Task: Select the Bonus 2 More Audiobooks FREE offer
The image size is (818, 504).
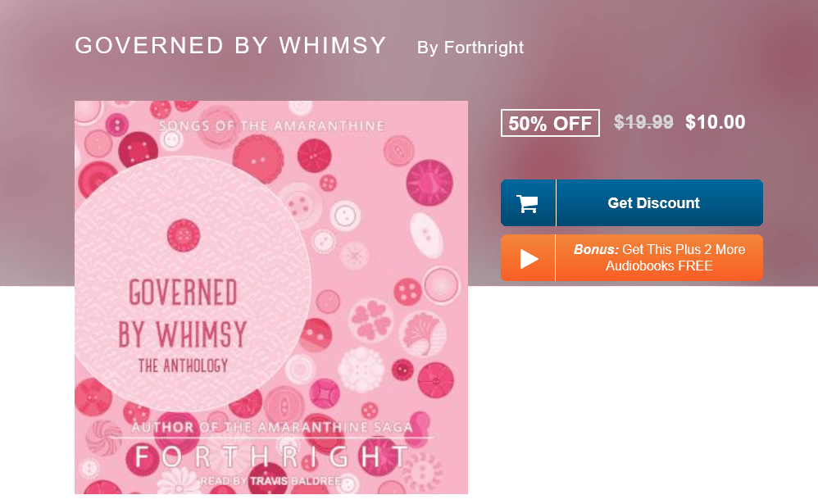Action: point(659,258)
